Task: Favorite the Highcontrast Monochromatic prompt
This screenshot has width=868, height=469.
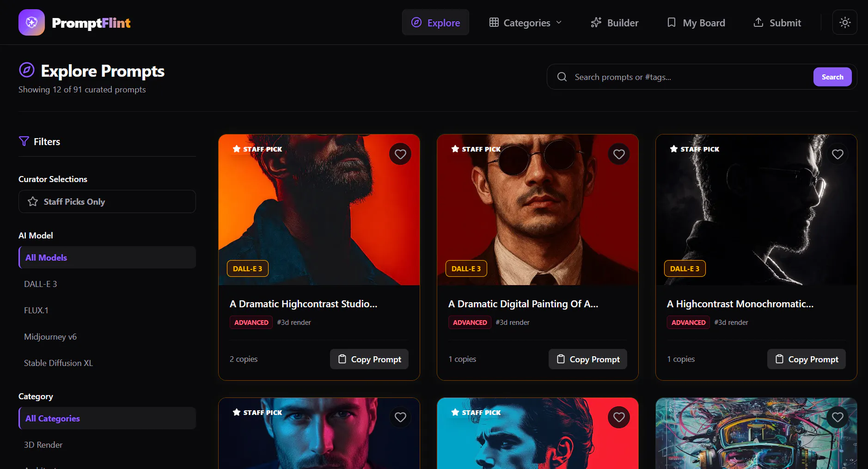Action: (x=837, y=154)
